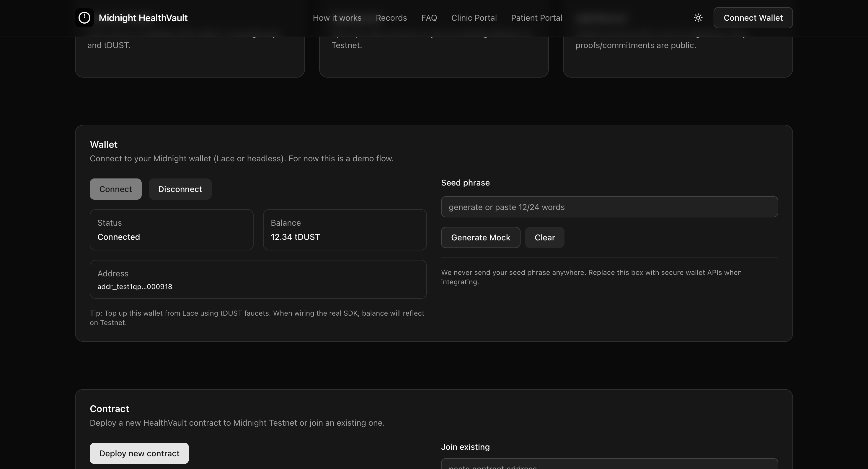The height and width of the screenshot is (469, 868).
Task: Open the FAQ nav link
Action: click(x=429, y=18)
